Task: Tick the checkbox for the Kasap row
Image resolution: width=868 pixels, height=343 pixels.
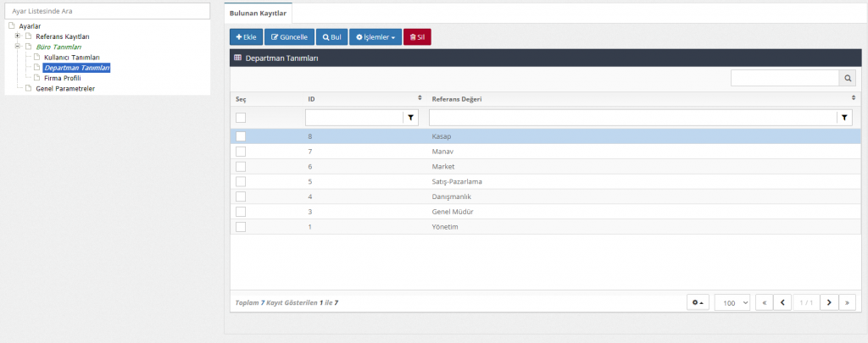Action: click(x=241, y=136)
